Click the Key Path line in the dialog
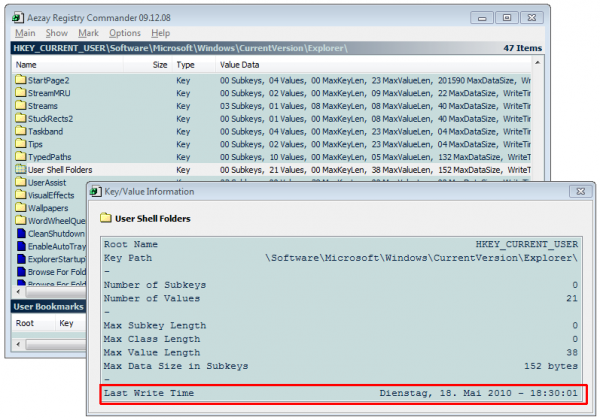Image resolution: width=600 pixels, height=420 pixels. coord(341,258)
